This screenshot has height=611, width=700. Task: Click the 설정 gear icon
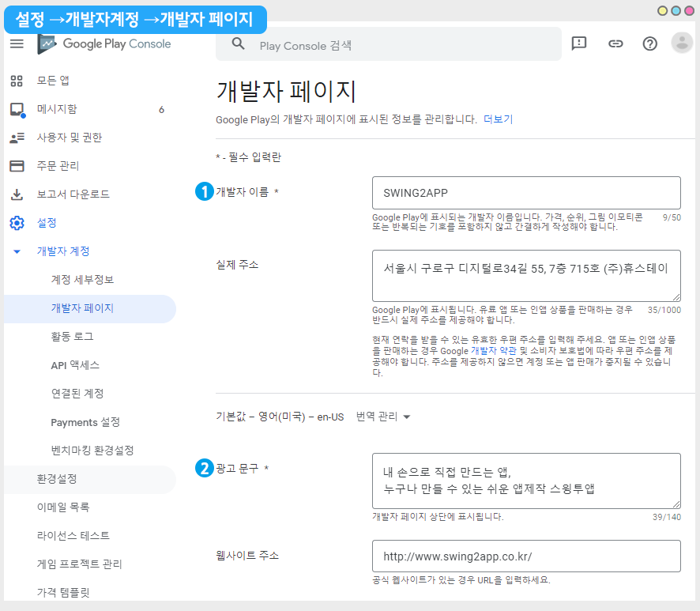(x=17, y=223)
